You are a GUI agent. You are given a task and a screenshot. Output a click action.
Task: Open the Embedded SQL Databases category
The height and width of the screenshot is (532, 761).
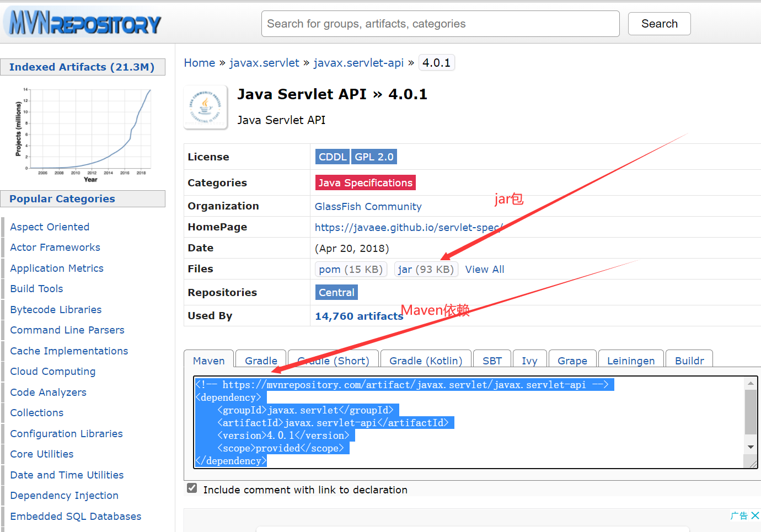pos(76,516)
